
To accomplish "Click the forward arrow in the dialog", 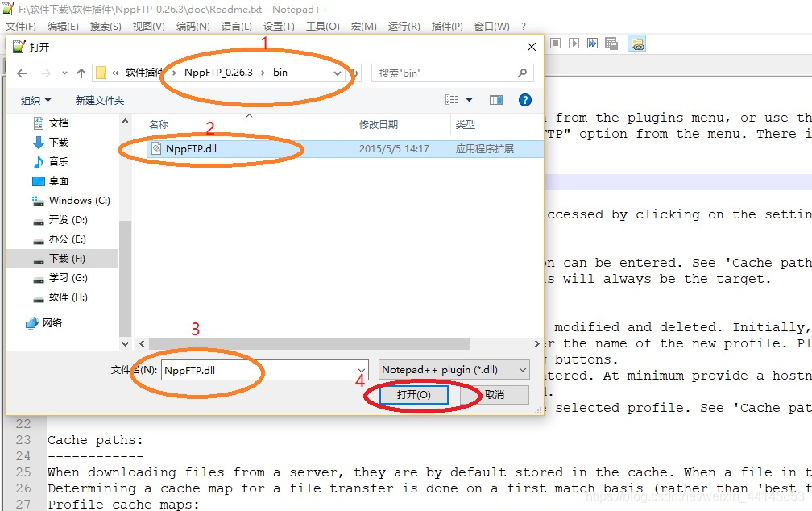I will click(46, 73).
